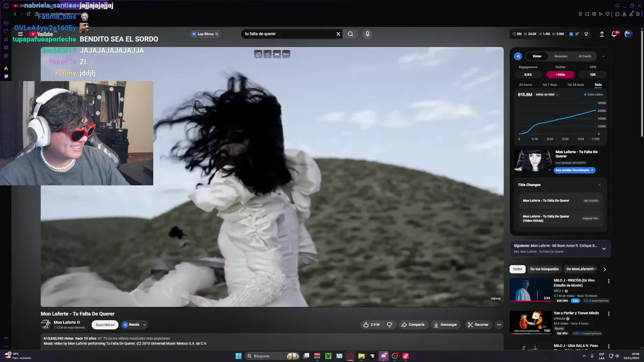644x362 pixels.
Task: Show more filter chips with right arrow
Action: 605,269
